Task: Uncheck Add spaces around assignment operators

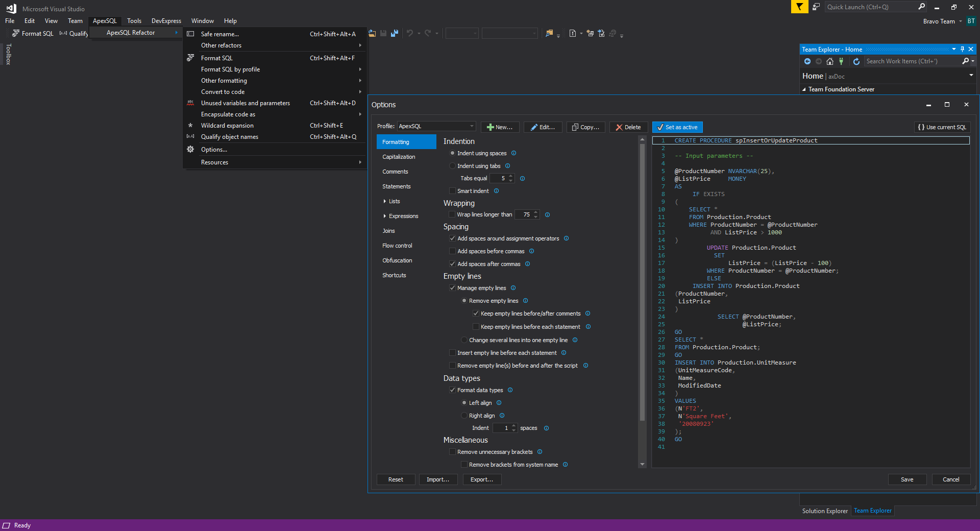Action: click(452, 238)
